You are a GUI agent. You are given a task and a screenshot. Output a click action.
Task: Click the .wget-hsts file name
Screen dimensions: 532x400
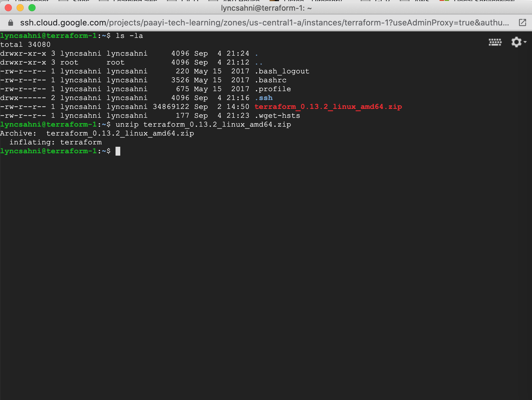point(277,116)
